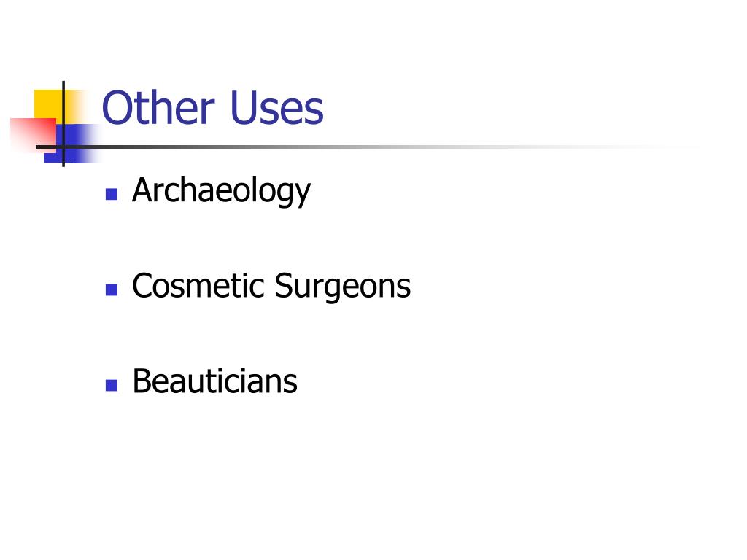747x560 pixels.
Task: Click the word Cosmetic in second bullet
Action: [x=198, y=286]
